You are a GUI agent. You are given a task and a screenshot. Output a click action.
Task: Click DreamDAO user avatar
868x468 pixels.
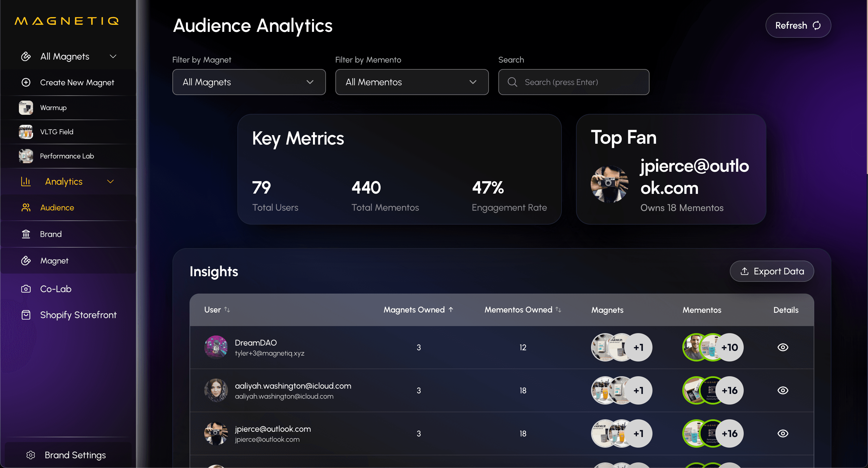(216, 348)
